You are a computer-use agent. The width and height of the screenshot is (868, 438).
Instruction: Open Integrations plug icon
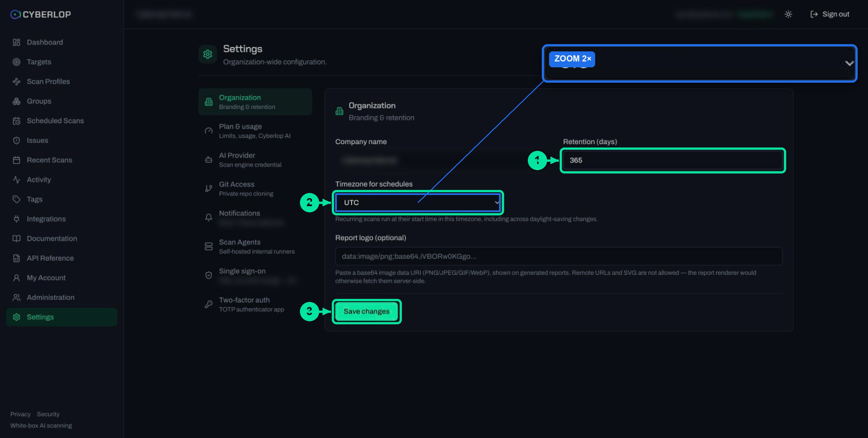click(16, 219)
